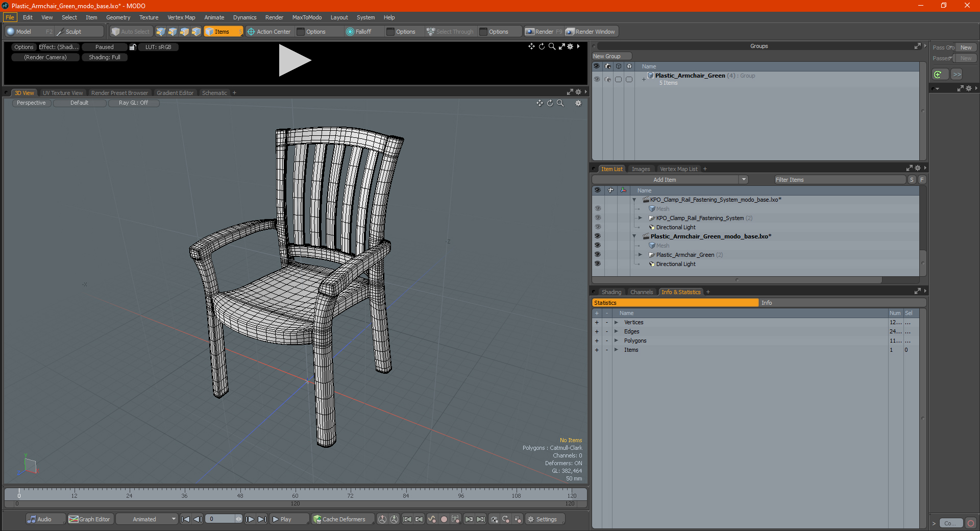
Task: Hide the armchair scene Directional Light
Action: pos(597,263)
